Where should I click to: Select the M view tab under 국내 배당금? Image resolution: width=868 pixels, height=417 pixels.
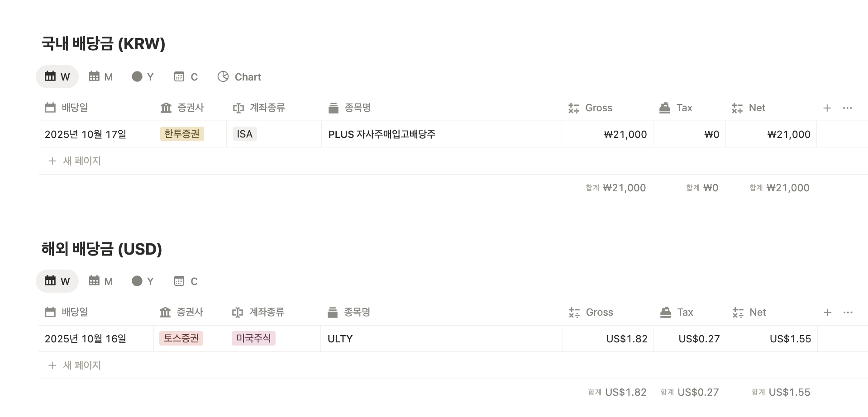101,77
